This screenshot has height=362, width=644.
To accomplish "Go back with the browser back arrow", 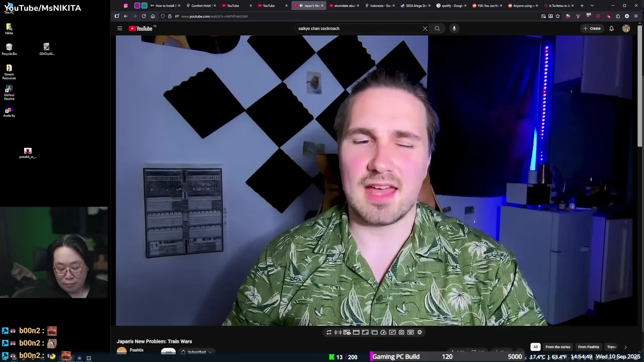I will pos(126,16).
